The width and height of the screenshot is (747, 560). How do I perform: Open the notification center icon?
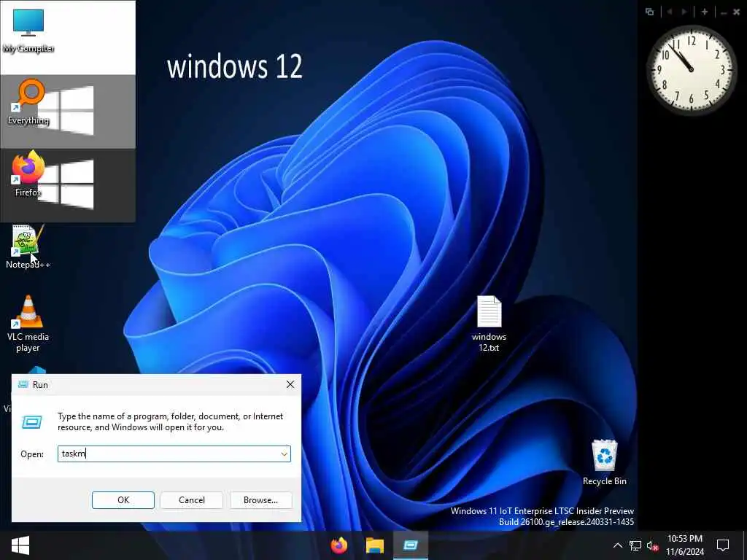pyautogui.click(x=723, y=545)
